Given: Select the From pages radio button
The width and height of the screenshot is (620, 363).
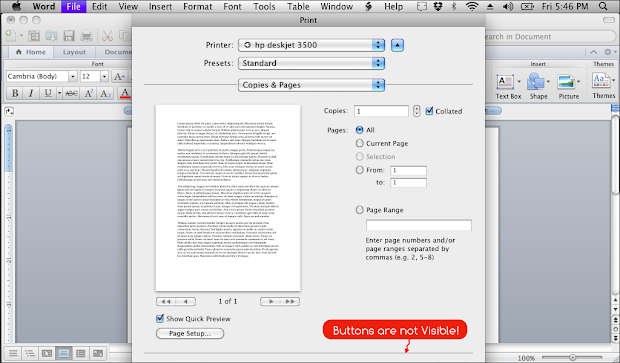Looking at the screenshot, I should [359, 170].
